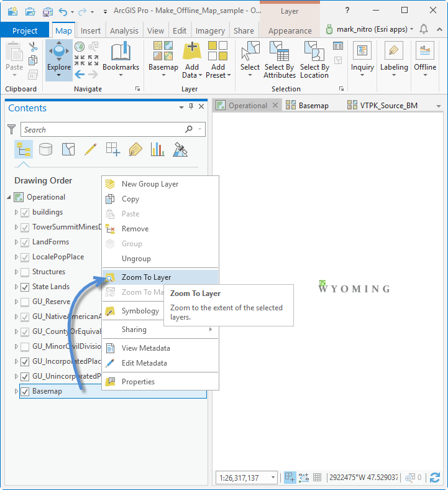This screenshot has height=490, width=448.
Task: Toggle visibility of LocalePopPlace layer
Action: coord(25,257)
